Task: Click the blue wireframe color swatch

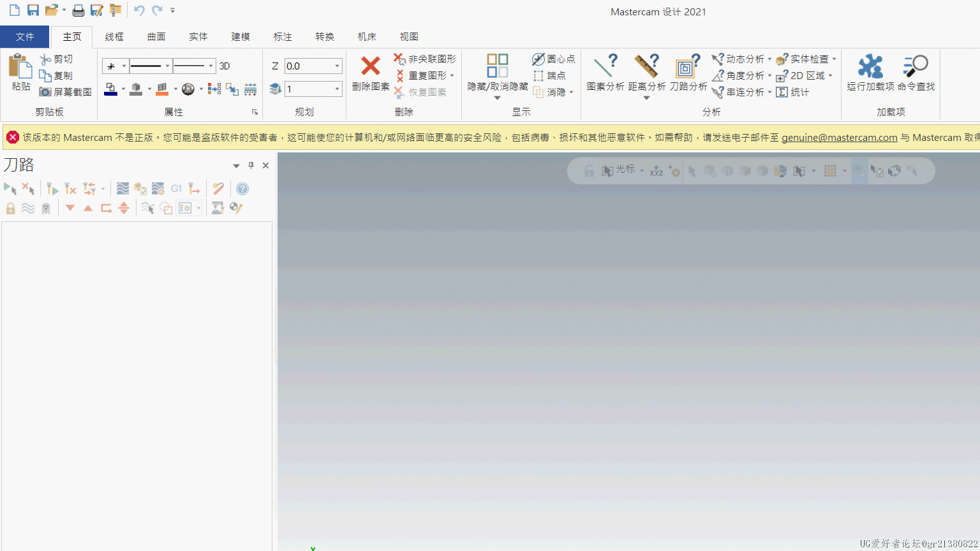Action: pos(110,89)
